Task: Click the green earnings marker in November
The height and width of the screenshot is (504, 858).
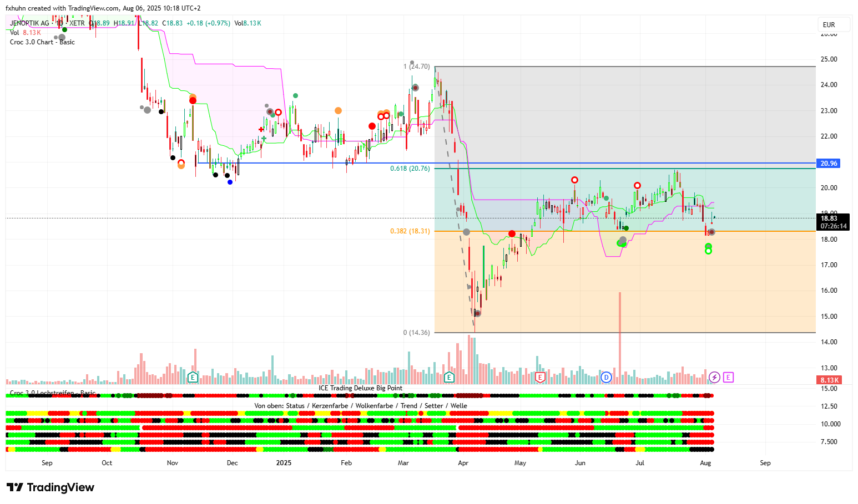Action: pos(193,378)
